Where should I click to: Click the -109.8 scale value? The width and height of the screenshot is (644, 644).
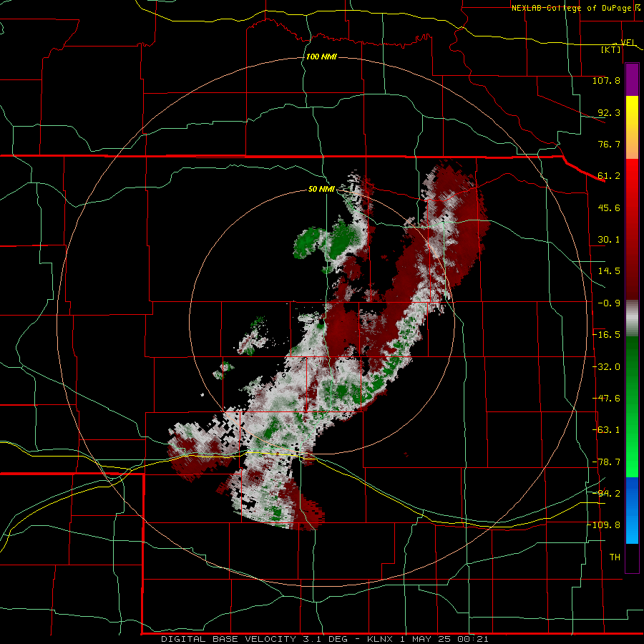point(604,525)
